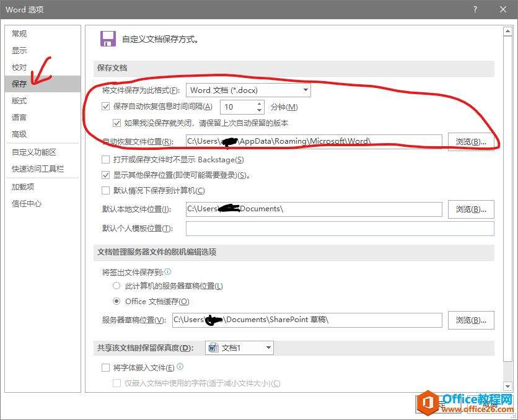
Task: Close the Word 选项 dialog
Action: [503, 9]
